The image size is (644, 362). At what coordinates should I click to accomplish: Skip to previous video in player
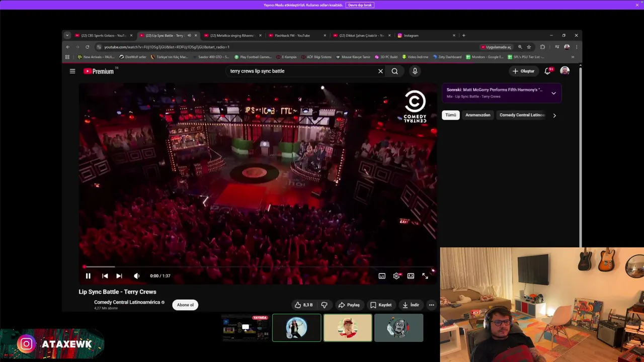tap(105, 276)
